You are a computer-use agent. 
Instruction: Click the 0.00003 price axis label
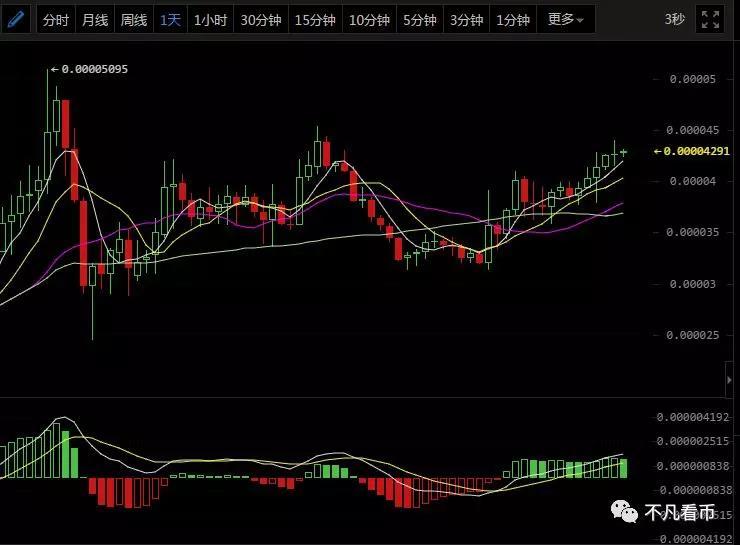(692, 284)
